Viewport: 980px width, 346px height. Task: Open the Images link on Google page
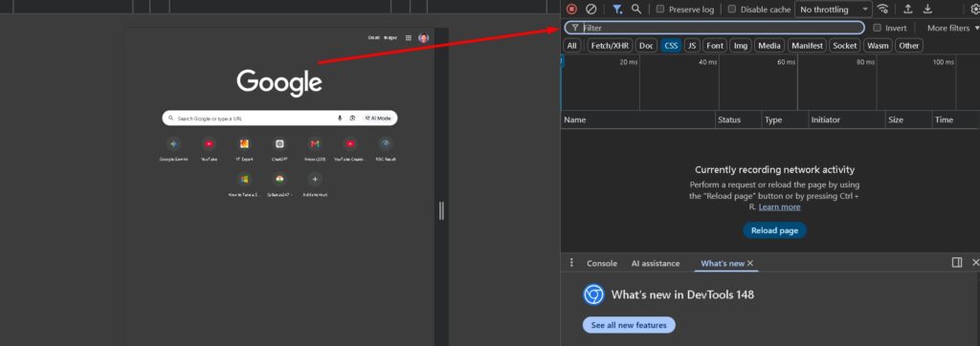tap(390, 38)
